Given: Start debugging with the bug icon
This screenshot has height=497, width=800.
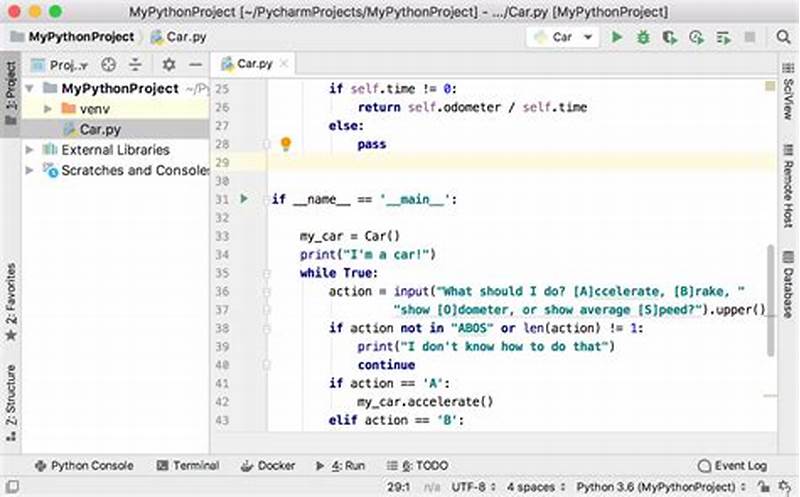Looking at the screenshot, I should (643, 37).
